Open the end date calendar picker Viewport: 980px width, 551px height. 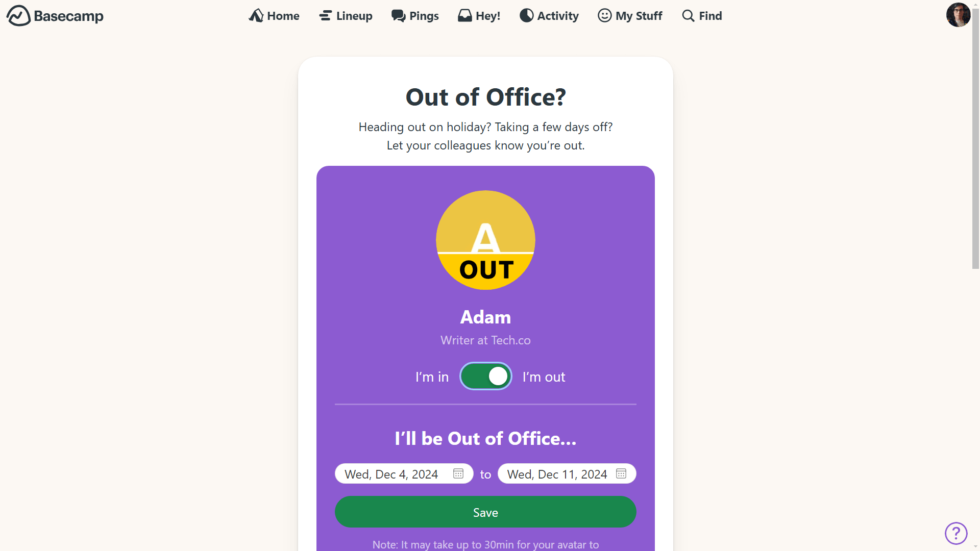pyautogui.click(x=621, y=473)
